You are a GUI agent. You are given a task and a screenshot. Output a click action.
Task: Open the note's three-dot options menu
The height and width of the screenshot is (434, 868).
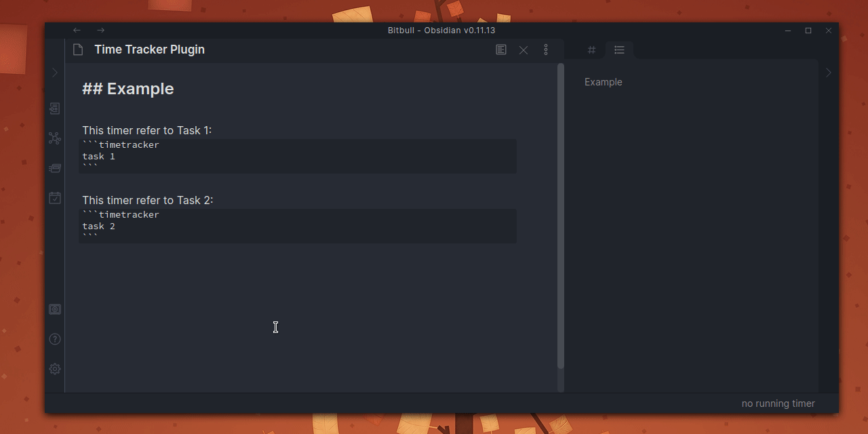tap(546, 50)
